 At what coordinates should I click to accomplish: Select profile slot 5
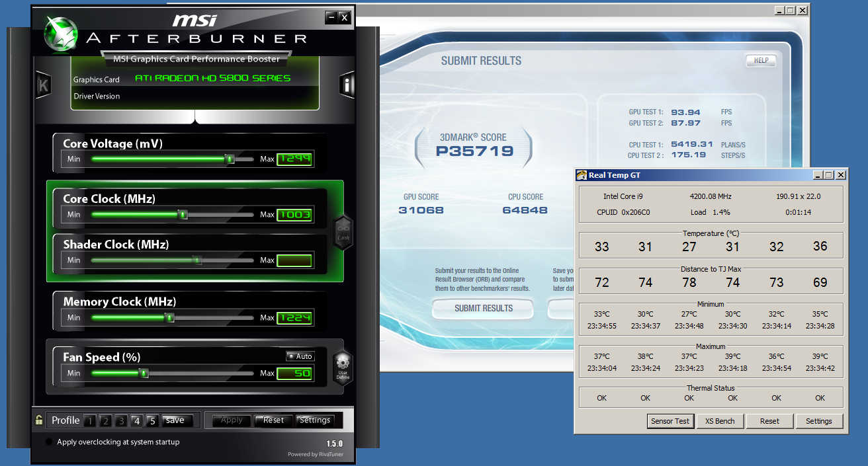click(x=152, y=420)
